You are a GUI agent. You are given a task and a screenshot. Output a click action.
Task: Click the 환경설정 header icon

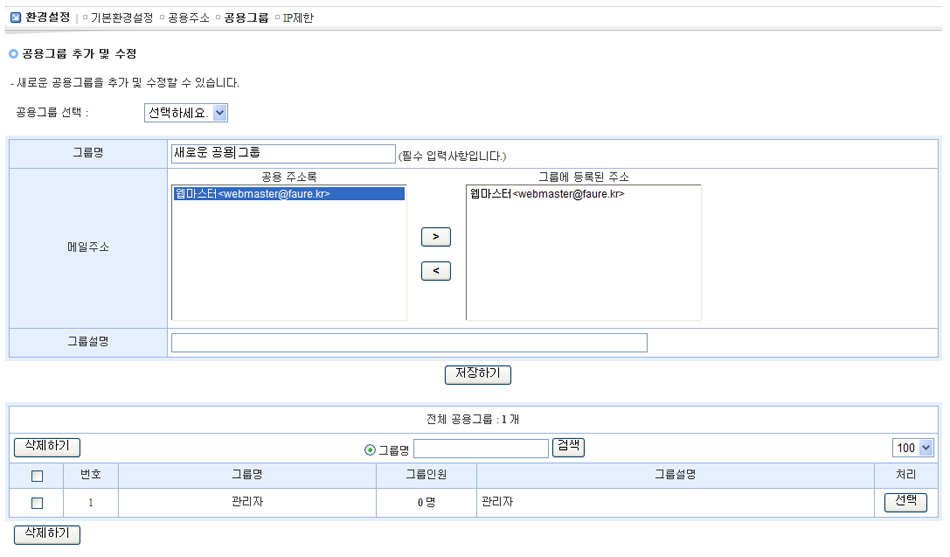tap(15, 17)
